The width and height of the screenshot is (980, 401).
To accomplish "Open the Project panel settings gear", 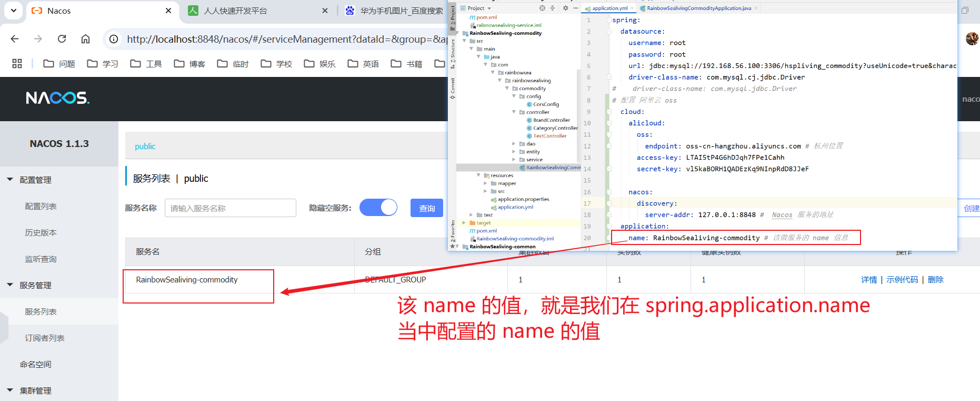I will (x=566, y=8).
